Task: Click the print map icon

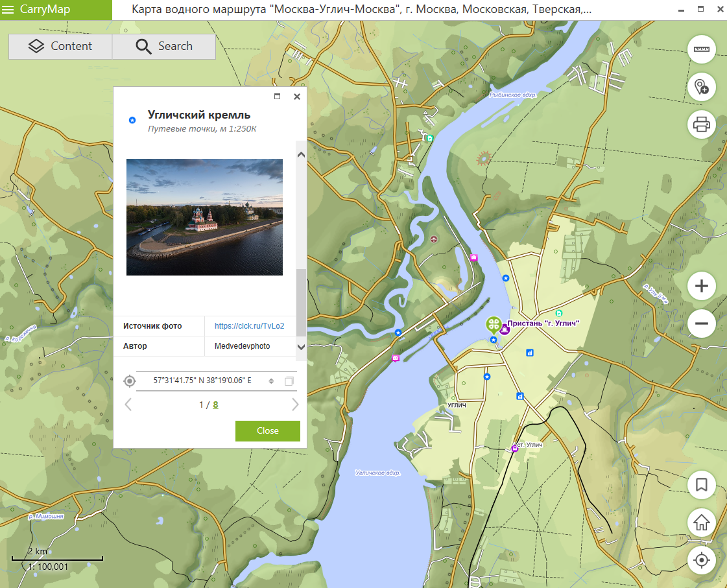Action: coord(701,123)
